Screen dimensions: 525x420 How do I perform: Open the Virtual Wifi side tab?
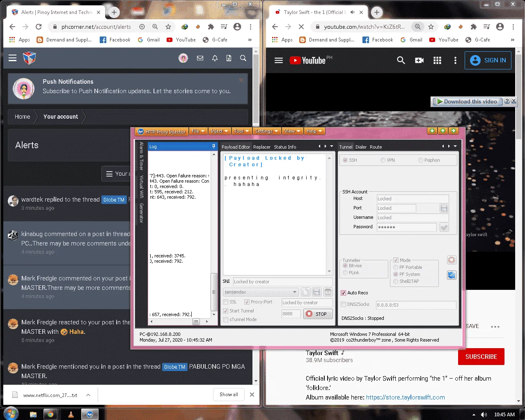[141, 187]
